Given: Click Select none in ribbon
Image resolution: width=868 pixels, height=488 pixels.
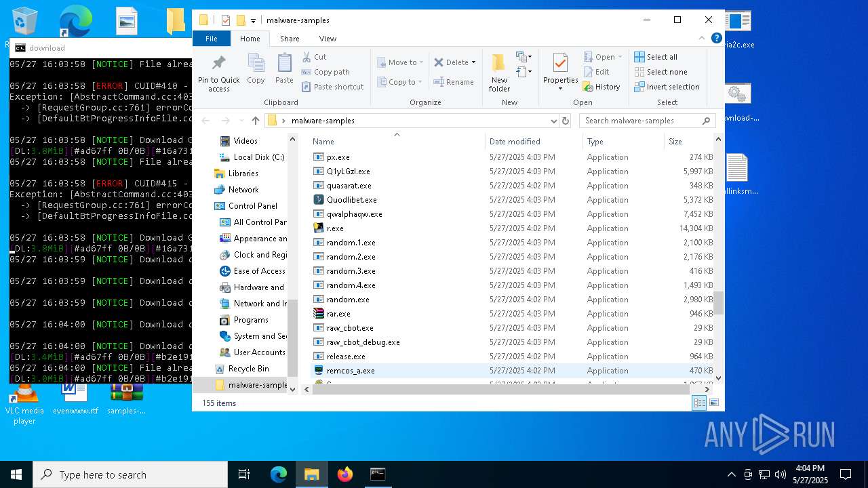Looking at the screenshot, I should pos(660,72).
